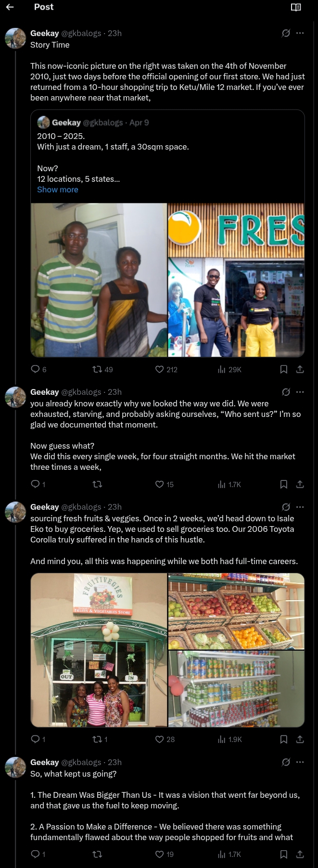Image resolution: width=318 pixels, height=868 pixels.
Task: Click Geekay avatar on the first post
Action: coord(15,38)
